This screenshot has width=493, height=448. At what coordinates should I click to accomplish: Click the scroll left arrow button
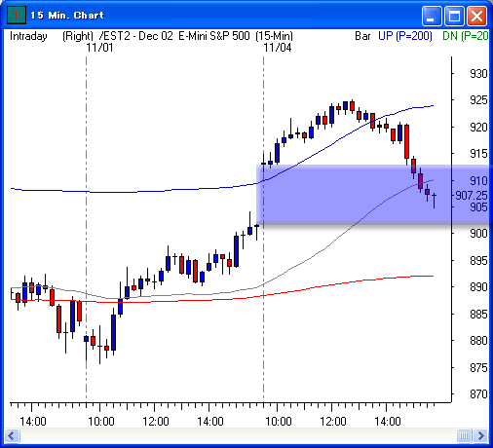pyautogui.click(x=12, y=435)
